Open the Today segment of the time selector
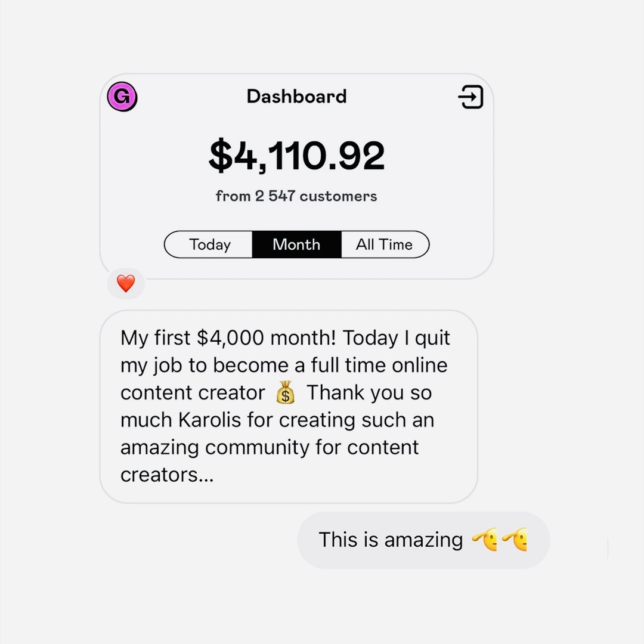 (x=209, y=244)
